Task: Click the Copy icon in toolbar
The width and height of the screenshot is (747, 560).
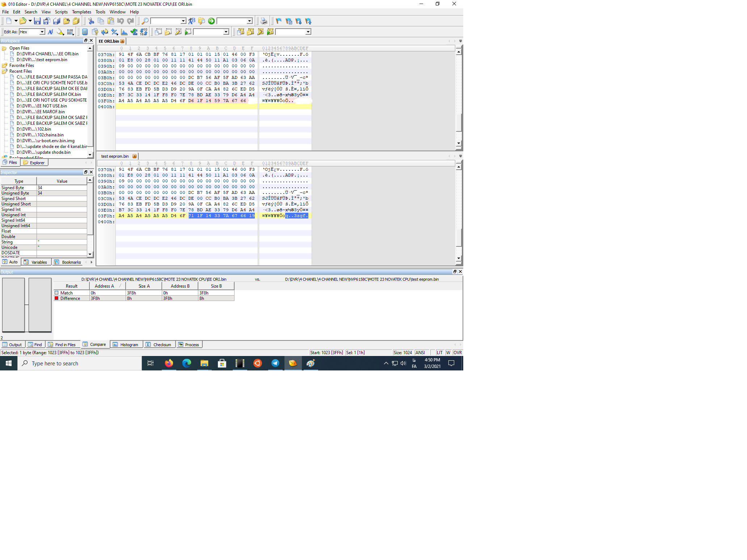Action: click(101, 21)
